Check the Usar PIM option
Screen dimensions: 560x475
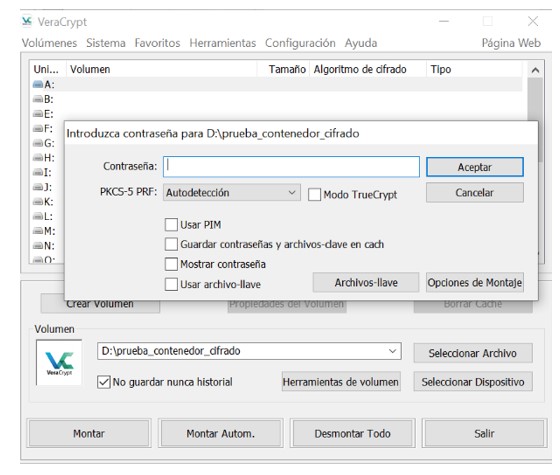171,225
